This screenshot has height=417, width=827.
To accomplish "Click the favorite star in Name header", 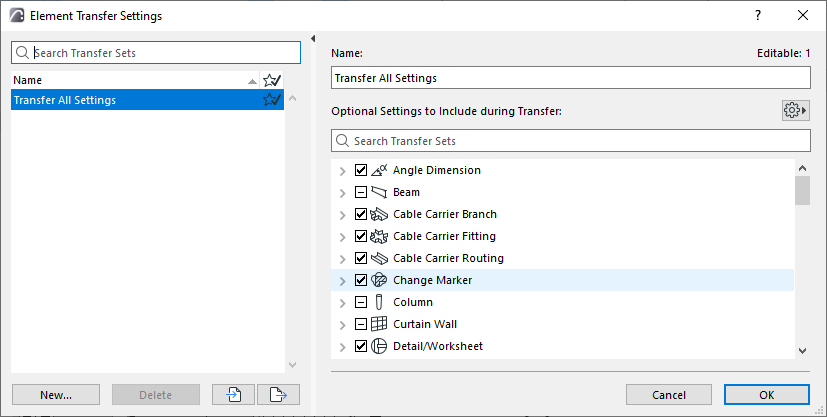I will [271, 80].
